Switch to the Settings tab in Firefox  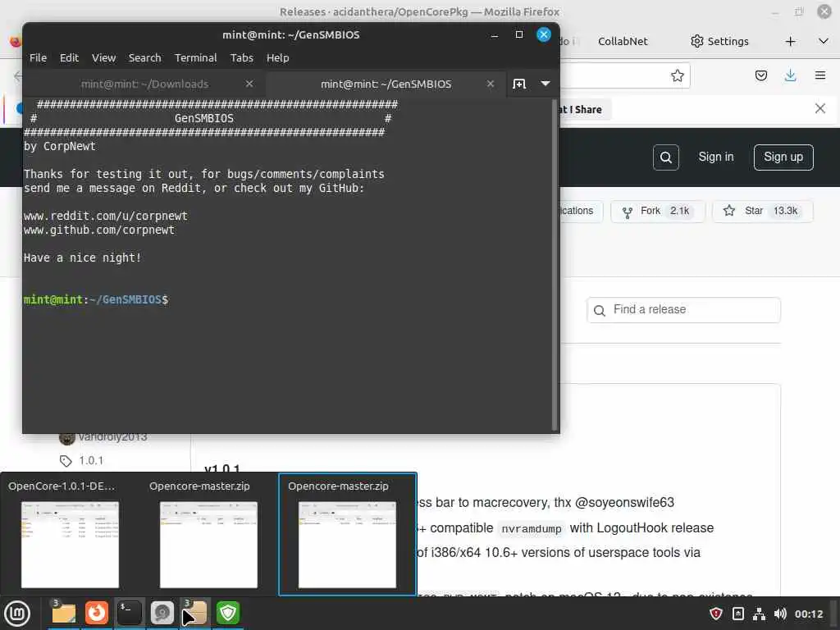(719, 41)
